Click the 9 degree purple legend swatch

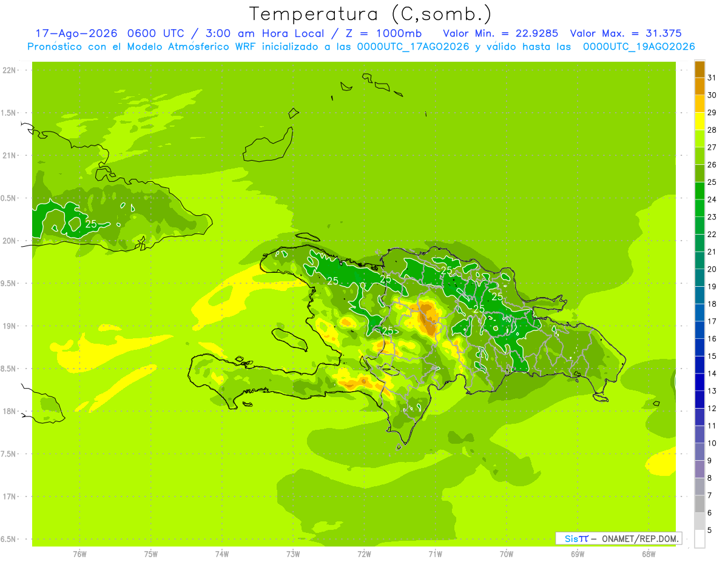click(x=699, y=469)
